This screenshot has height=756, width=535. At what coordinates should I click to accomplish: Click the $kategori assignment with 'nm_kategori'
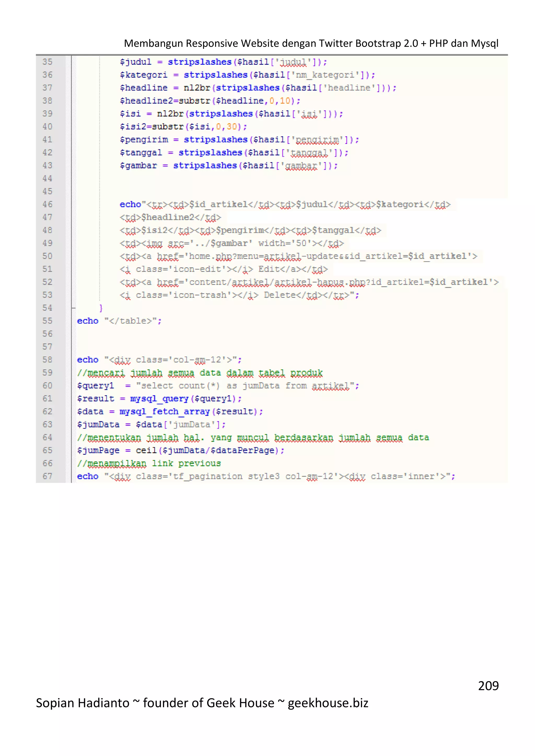click(247, 75)
